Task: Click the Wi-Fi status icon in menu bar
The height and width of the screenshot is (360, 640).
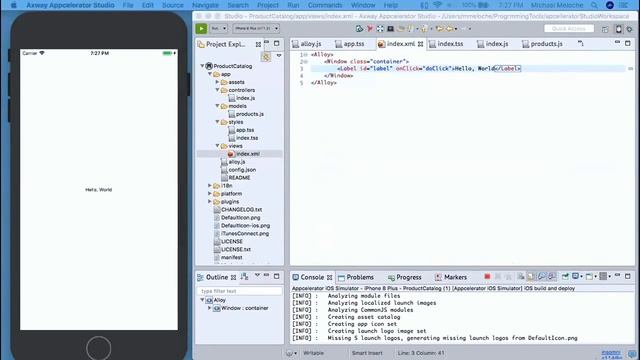Action: point(437,5)
